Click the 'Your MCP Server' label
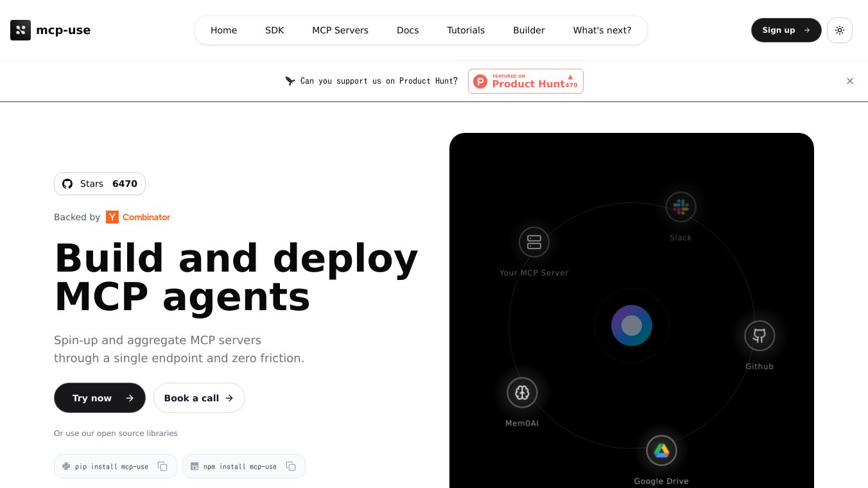The image size is (868, 488). click(x=534, y=273)
